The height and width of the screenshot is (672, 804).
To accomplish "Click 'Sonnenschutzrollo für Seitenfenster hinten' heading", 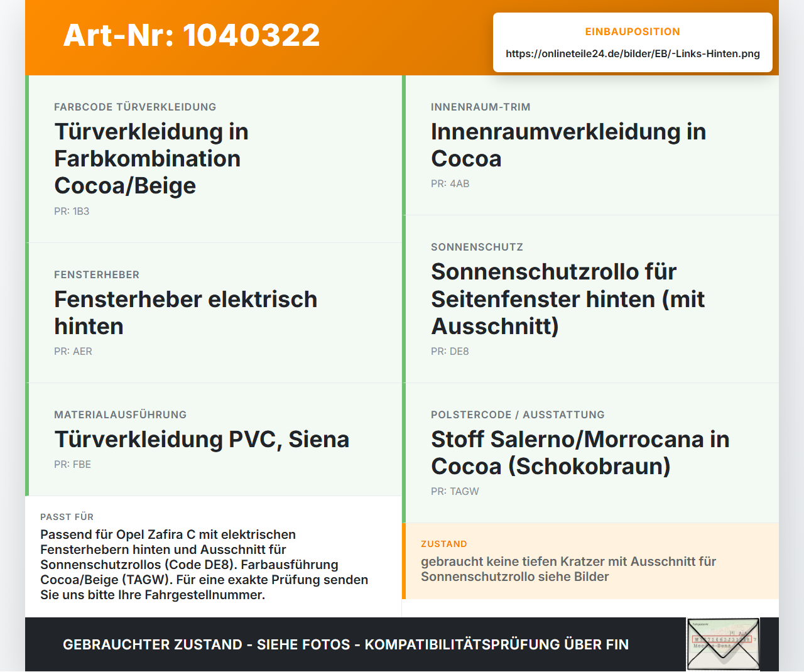I will click(568, 299).
